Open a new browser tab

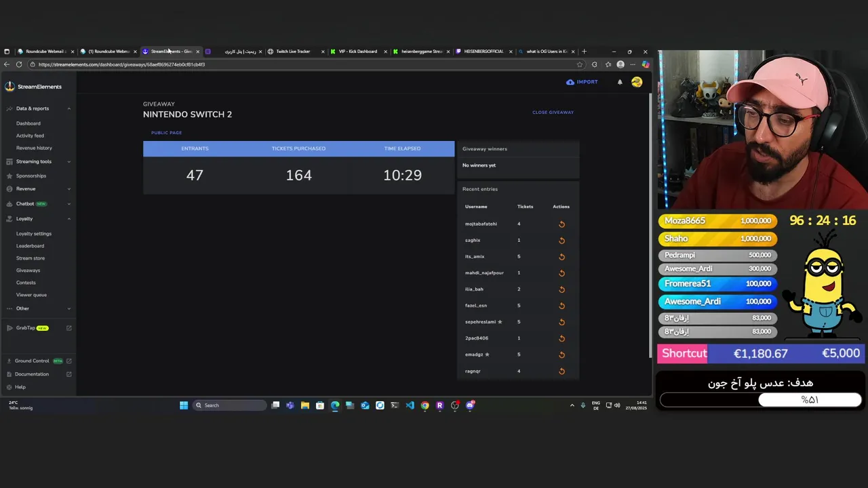[584, 52]
